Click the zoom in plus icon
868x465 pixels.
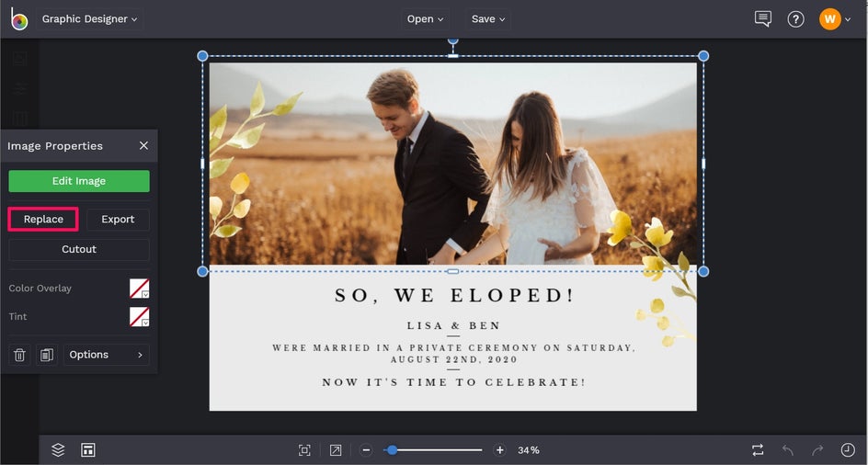pos(499,450)
